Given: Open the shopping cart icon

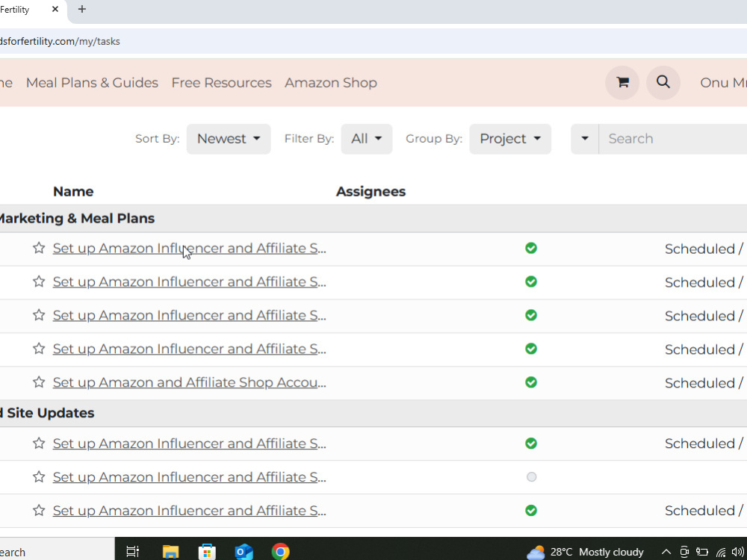Looking at the screenshot, I should (x=622, y=82).
